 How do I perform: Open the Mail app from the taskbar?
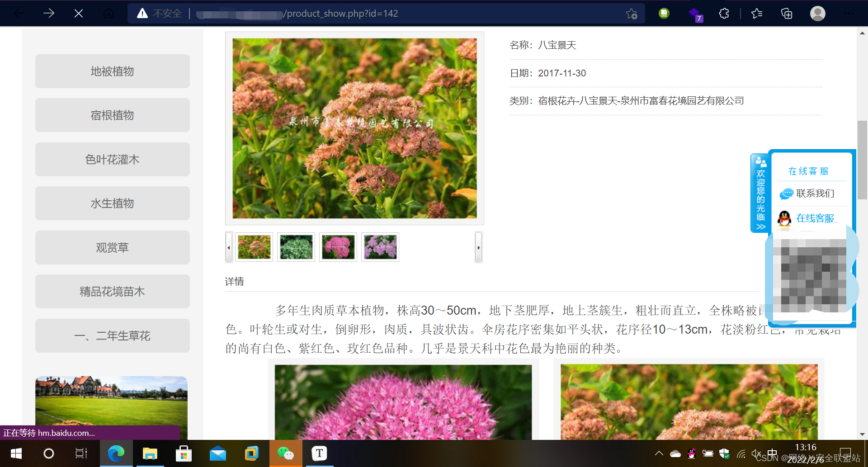pyautogui.click(x=218, y=453)
